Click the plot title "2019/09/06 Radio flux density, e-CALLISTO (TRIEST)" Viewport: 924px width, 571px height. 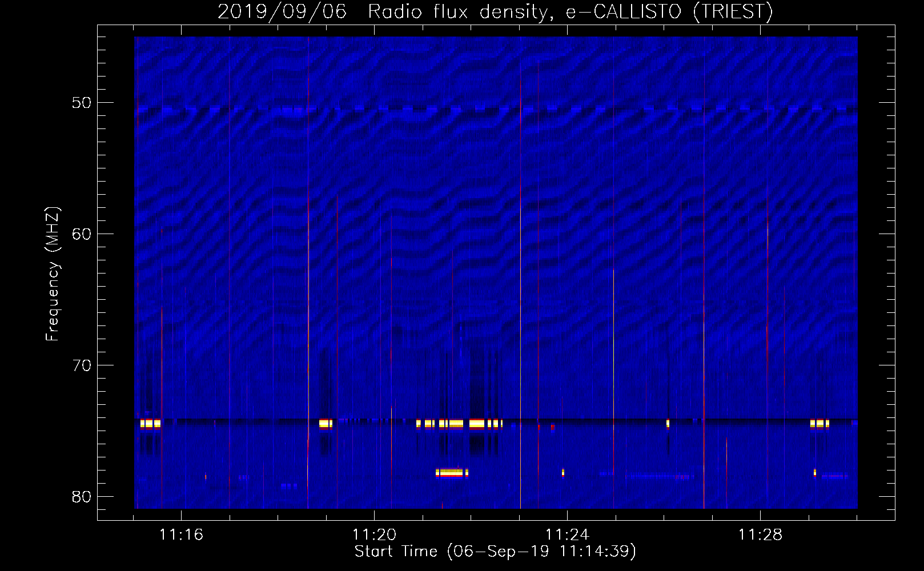click(495, 11)
